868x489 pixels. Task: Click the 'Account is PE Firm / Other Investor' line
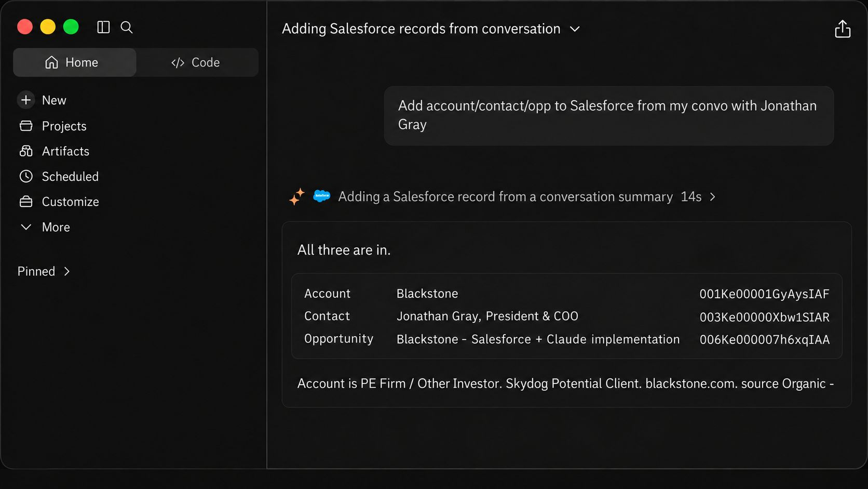[x=565, y=384]
